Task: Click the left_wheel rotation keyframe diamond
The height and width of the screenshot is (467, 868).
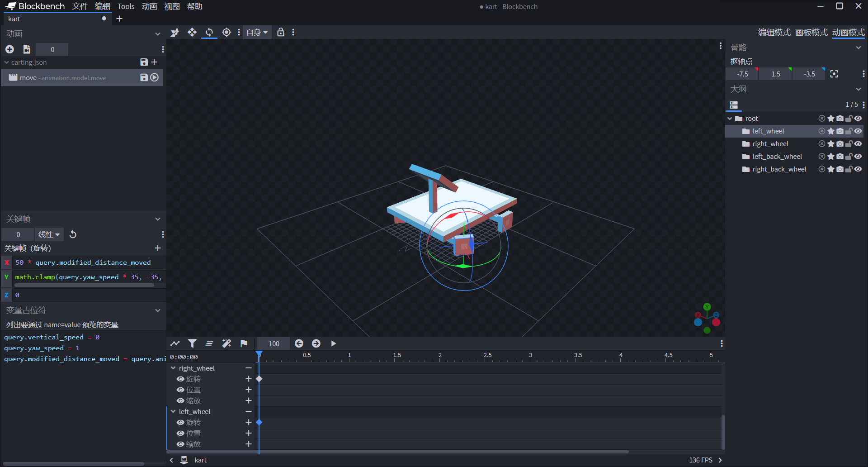Action: point(259,422)
